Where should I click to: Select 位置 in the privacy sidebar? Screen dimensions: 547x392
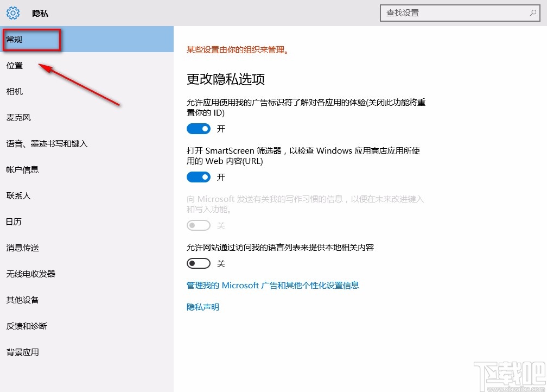click(15, 65)
